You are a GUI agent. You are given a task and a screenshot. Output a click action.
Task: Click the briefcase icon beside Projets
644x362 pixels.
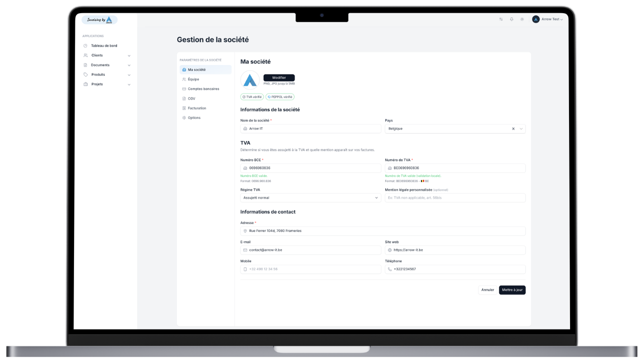pyautogui.click(x=85, y=84)
